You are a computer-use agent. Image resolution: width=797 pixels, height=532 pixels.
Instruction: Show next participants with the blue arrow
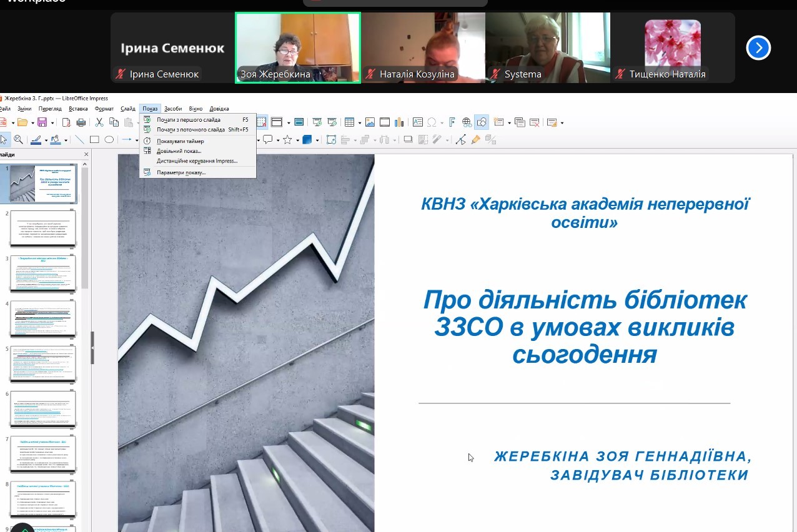[x=758, y=47]
